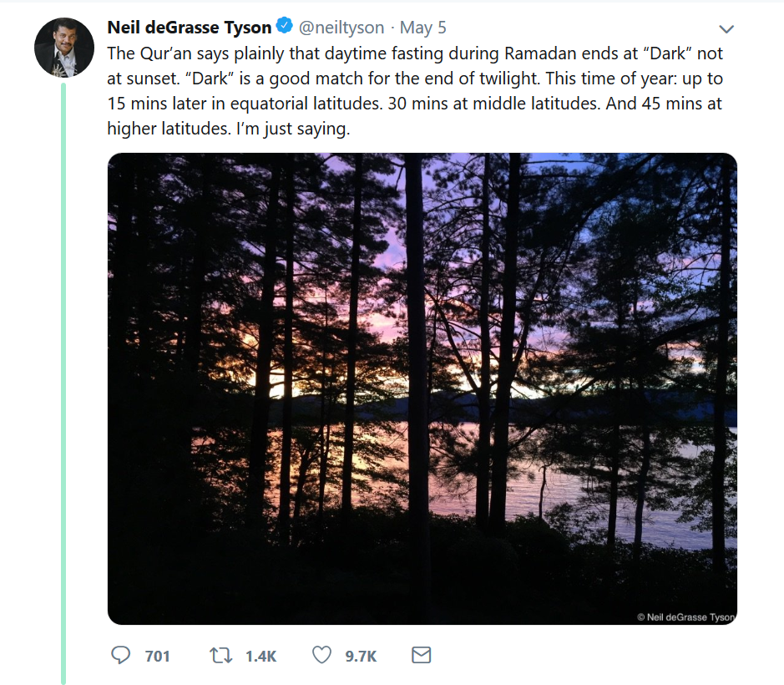Like the tweet with the heart icon
This screenshot has height=685, width=784.
(x=322, y=655)
